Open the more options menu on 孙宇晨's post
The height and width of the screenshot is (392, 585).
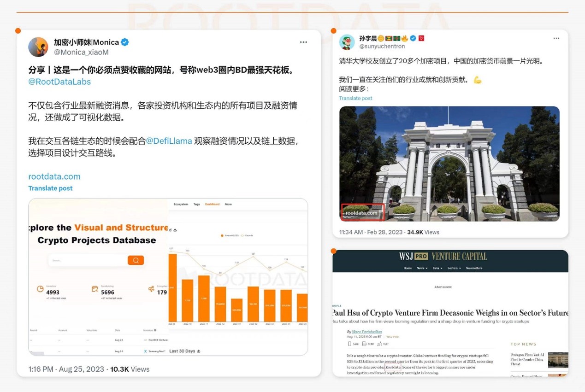coord(556,38)
